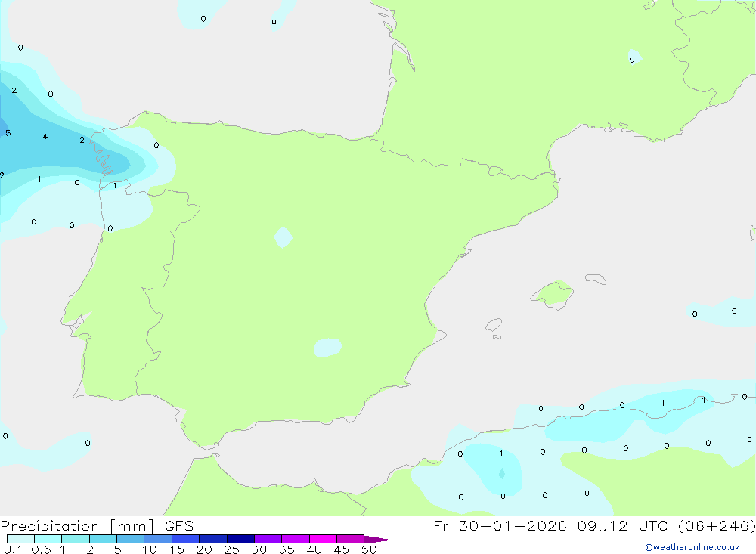Click the 'Precipitation [mm]' title text
Image resolution: width=756 pixels, height=554 pixels.
point(77,526)
